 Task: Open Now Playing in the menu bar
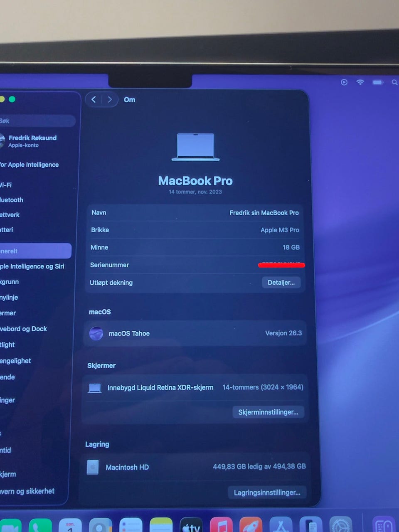[x=344, y=82]
